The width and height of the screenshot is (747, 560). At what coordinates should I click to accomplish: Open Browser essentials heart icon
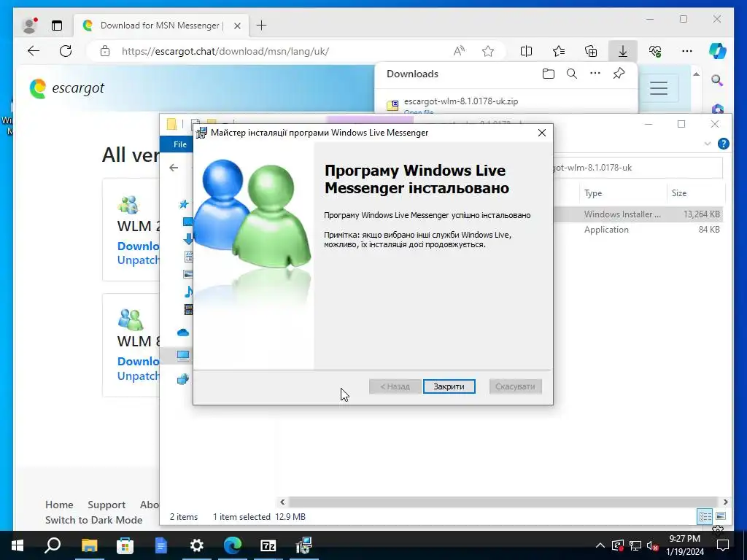pos(655,51)
